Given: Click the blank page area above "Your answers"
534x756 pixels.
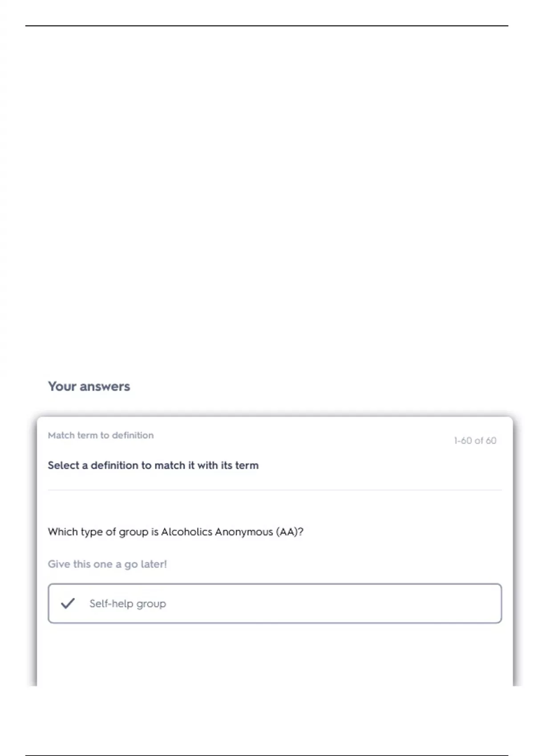Looking at the screenshot, I should [267, 200].
